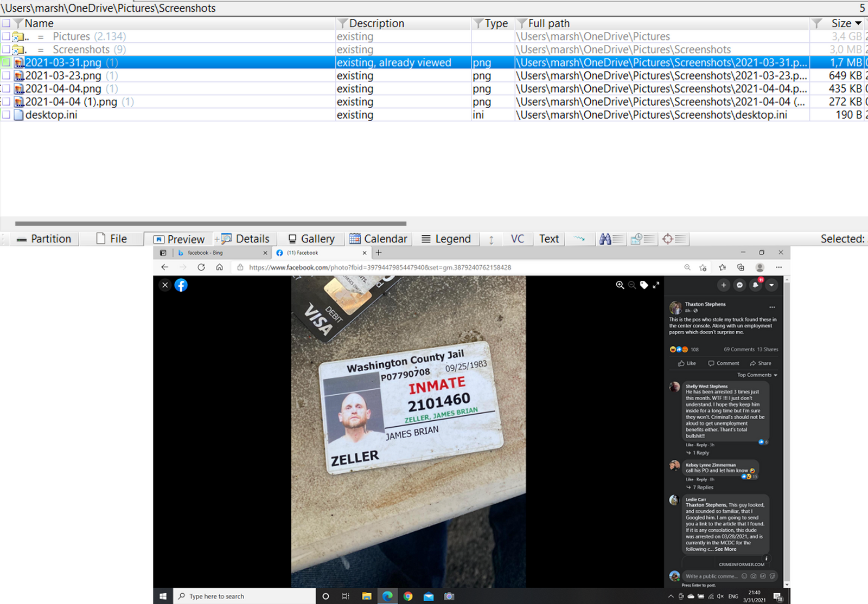Switch to Text view mode
Screen dimensions: 868x604
pyautogui.click(x=549, y=239)
